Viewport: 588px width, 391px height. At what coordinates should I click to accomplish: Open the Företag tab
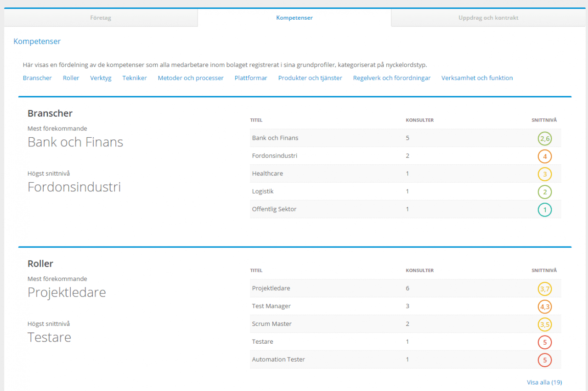pyautogui.click(x=101, y=18)
